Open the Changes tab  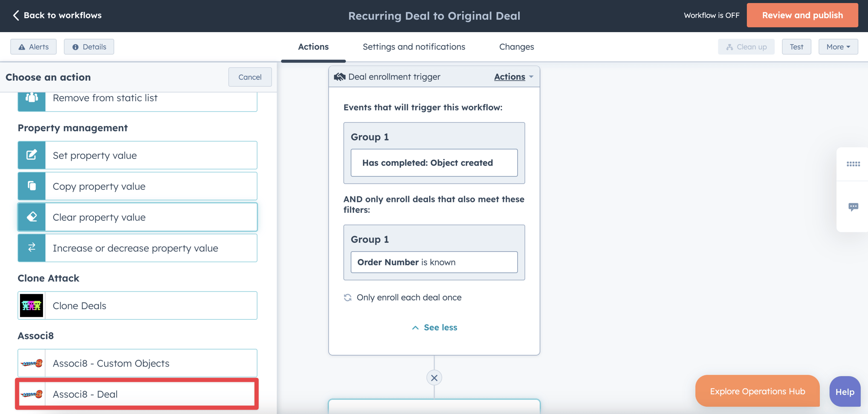click(516, 46)
